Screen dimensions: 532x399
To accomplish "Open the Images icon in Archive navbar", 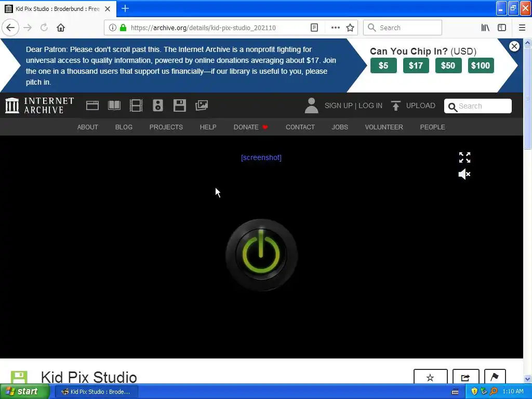I will point(202,105).
